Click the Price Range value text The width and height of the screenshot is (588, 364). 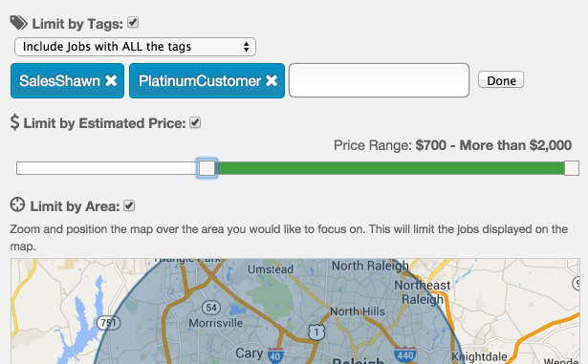click(x=493, y=145)
